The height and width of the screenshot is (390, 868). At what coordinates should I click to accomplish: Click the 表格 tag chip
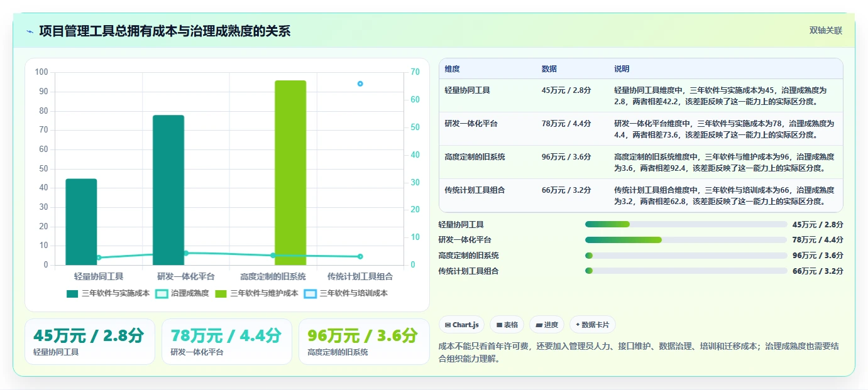(x=507, y=325)
